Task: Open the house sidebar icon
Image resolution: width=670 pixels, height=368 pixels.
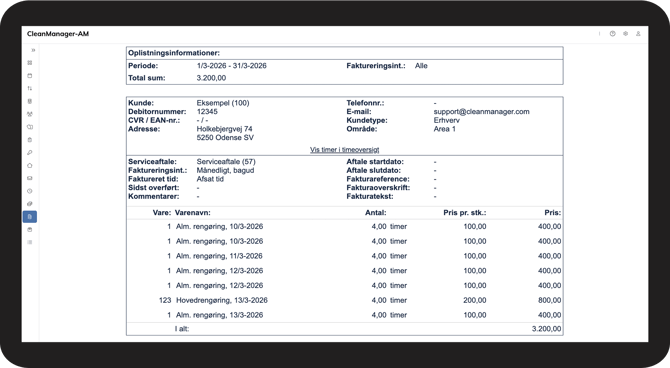Action: (30, 165)
